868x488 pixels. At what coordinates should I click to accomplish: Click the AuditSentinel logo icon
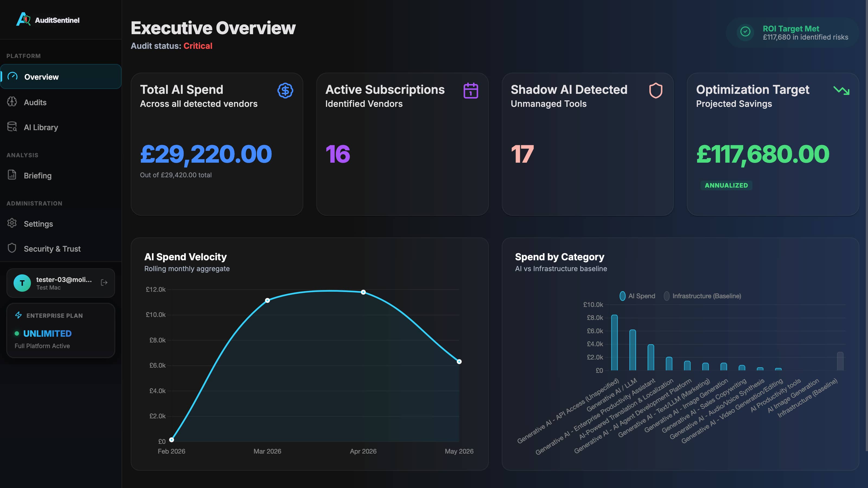pyautogui.click(x=23, y=19)
